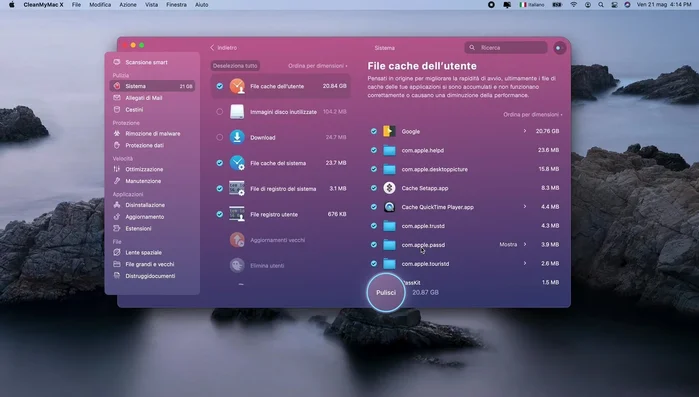Open the assistant button beside search
This screenshot has height=397, width=699.
559,48
